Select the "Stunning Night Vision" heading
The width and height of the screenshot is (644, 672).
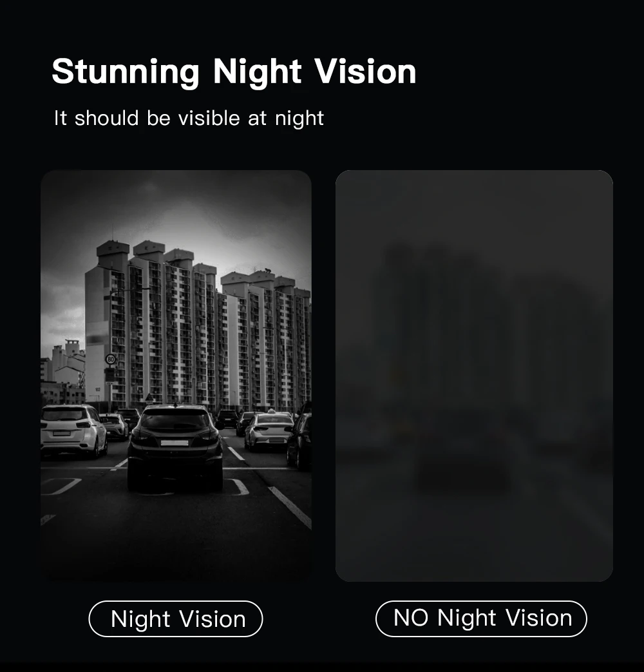click(x=234, y=72)
